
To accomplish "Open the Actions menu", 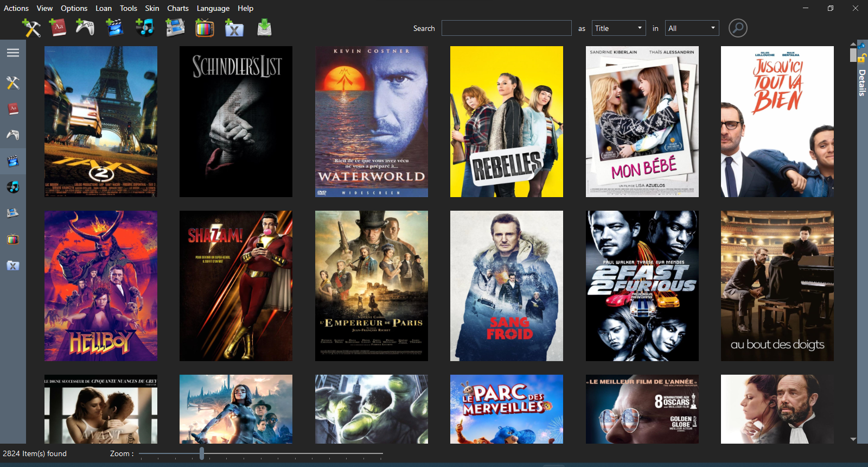I will pos(16,8).
